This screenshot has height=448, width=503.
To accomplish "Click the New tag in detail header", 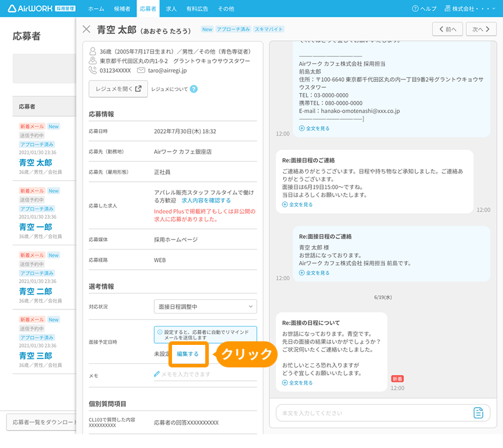I will (207, 29).
